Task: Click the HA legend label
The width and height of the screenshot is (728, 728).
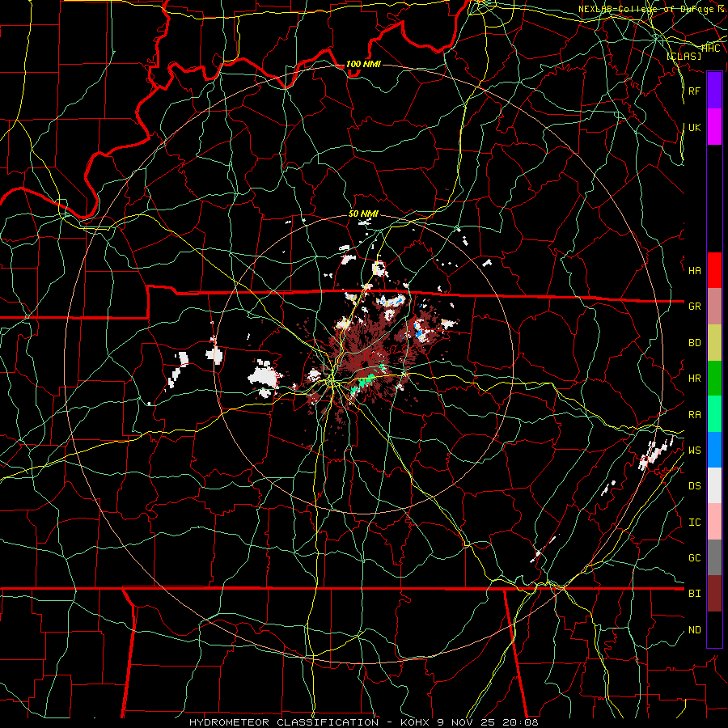Action: [x=694, y=270]
